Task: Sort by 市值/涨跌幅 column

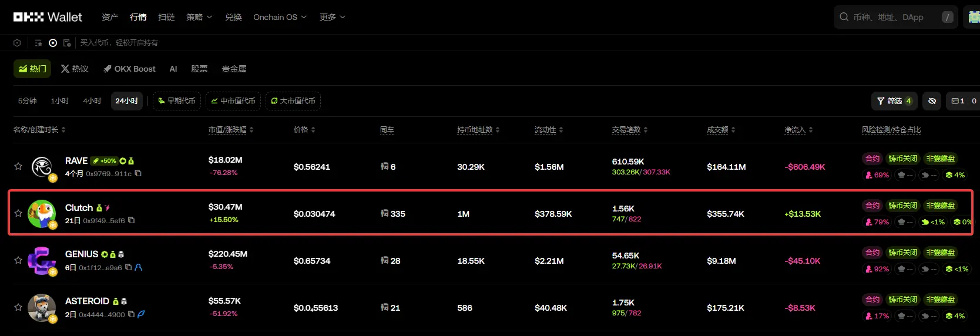Action: [x=231, y=130]
